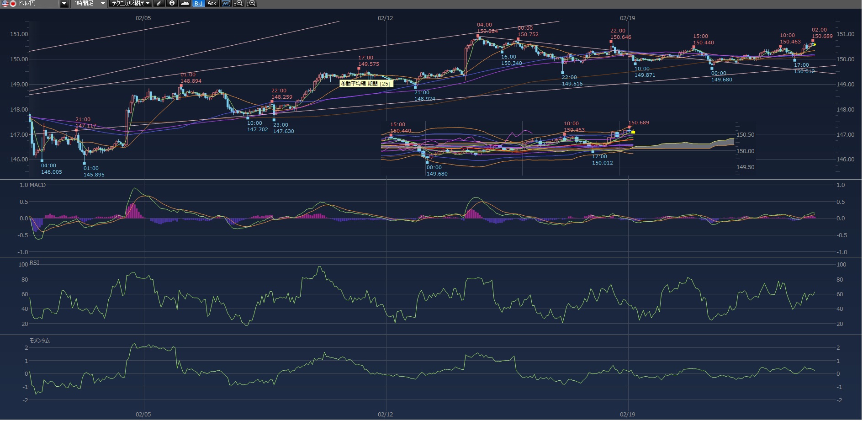Click the 04:00 150.884 high price label
868x421 pixels.
[x=487, y=28]
